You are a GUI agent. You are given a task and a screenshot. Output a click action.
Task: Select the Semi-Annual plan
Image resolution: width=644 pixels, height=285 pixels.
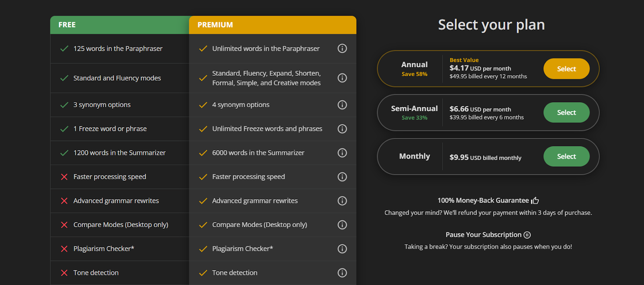(566, 113)
